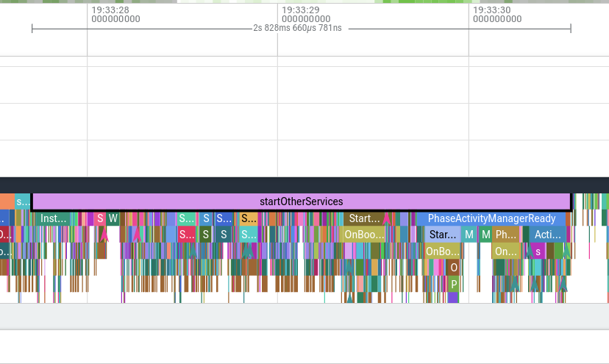The width and height of the screenshot is (609, 364).
Task: Click the green Inst... slice
Action: pyautogui.click(x=53, y=218)
